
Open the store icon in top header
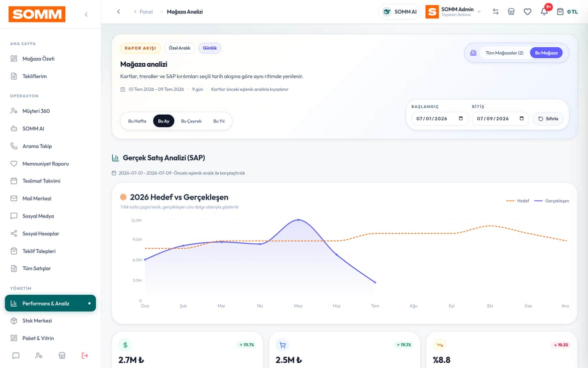[x=511, y=11]
